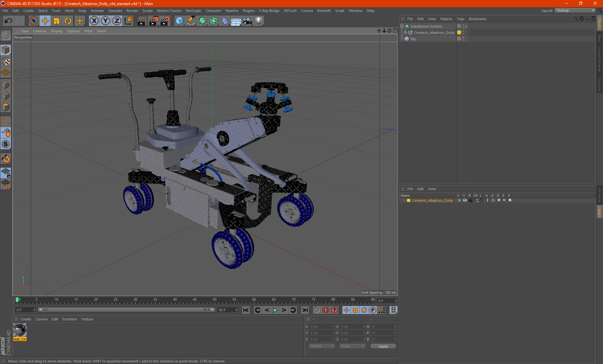Screen dimensions: 603x364
Task: Click the X position input field
Action: point(322,327)
